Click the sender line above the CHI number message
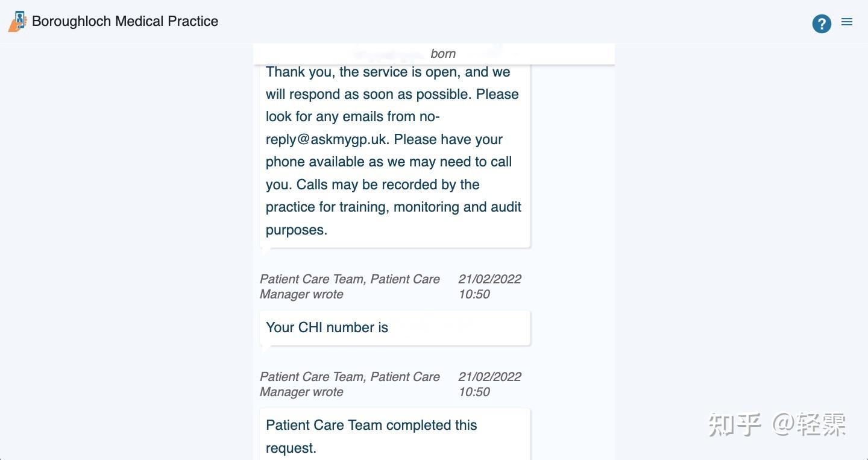The height and width of the screenshot is (460, 868). click(350, 286)
